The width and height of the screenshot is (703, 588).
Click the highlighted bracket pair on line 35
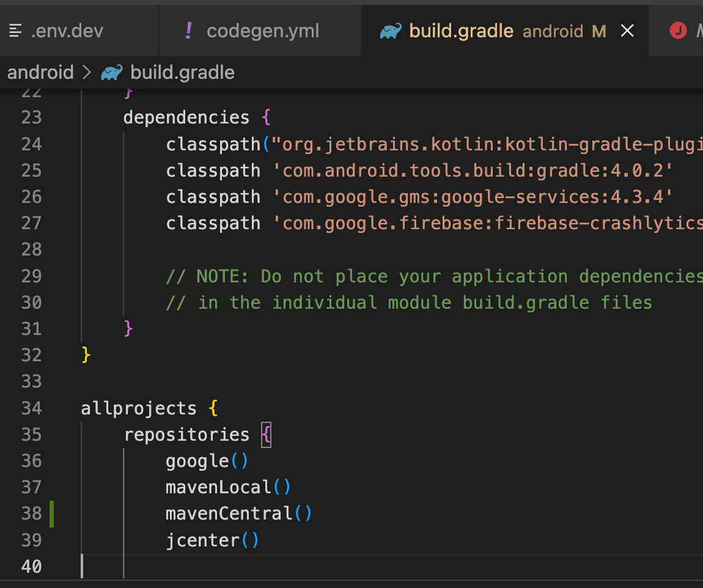[x=266, y=435]
